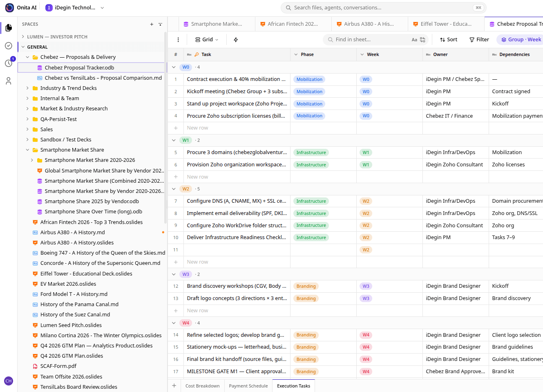Open Concorde - A History of the Supersonic Queen.md
This screenshot has height=392, width=543.
[x=92, y=263]
